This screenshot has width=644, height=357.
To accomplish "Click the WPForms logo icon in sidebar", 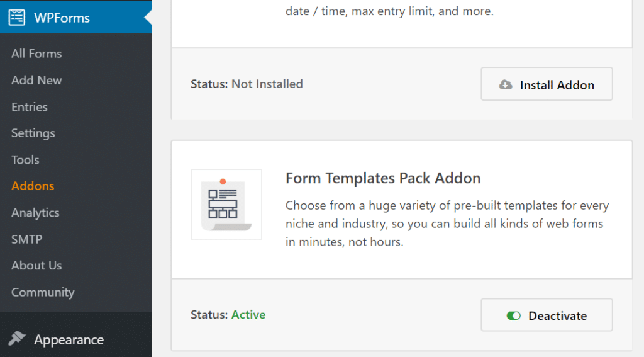I will pos(17,18).
